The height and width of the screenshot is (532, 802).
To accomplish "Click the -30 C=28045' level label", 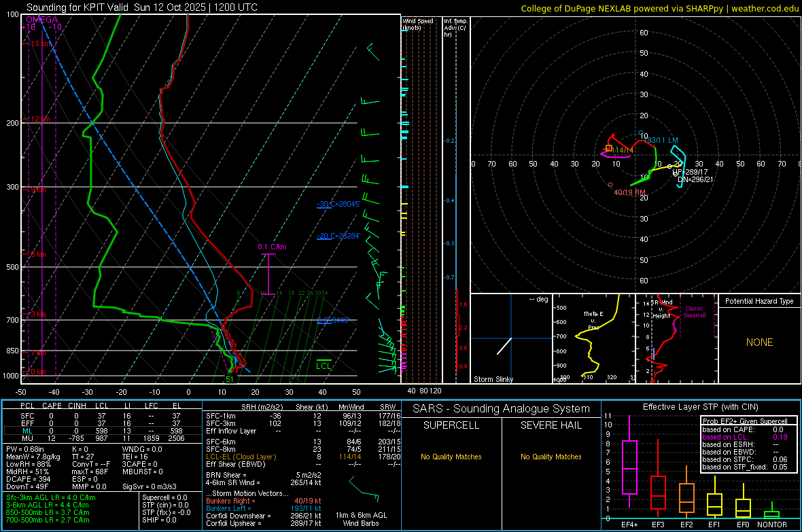I will point(338,204).
